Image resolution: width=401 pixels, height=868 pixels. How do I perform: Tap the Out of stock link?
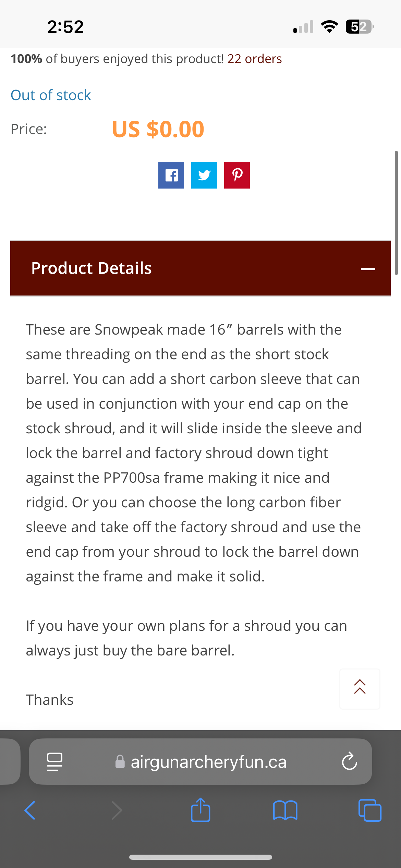pos(51,95)
